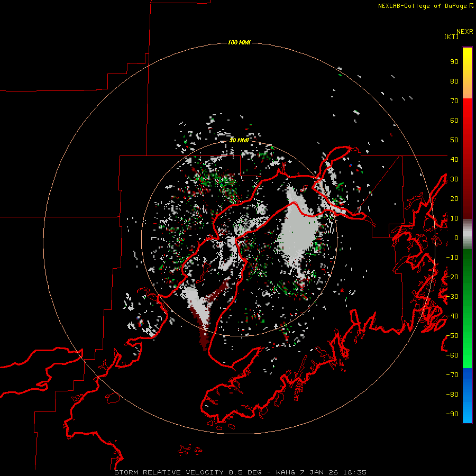Image resolution: width=476 pixels, height=476 pixels.
Task: Click the bright green segment of the color bar
Action: (467, 309)
